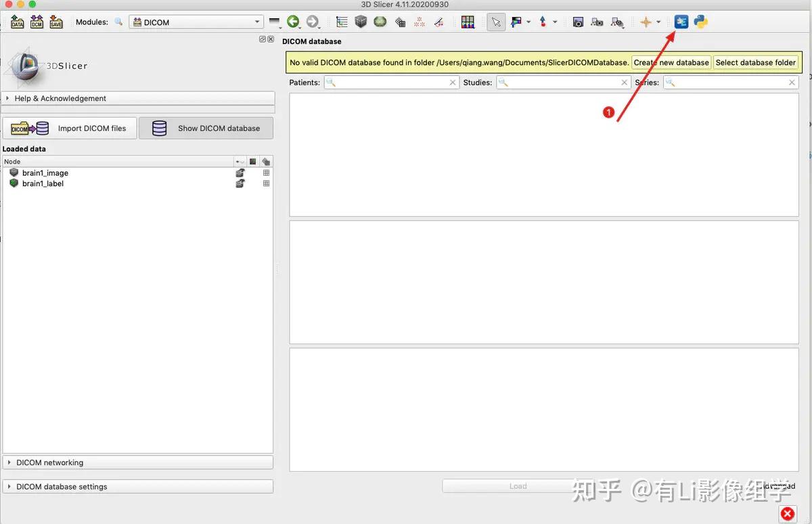Click the screenshot capture toolbar icon
This screenshot has height=524, width=812.
[x=578, y=22]
